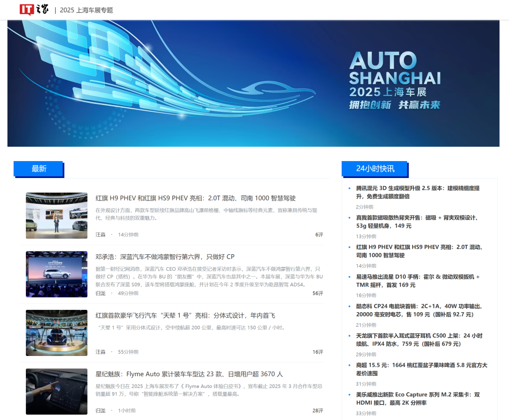Click author 汪淼 under the 天辇 article

(x=100, y=352)
